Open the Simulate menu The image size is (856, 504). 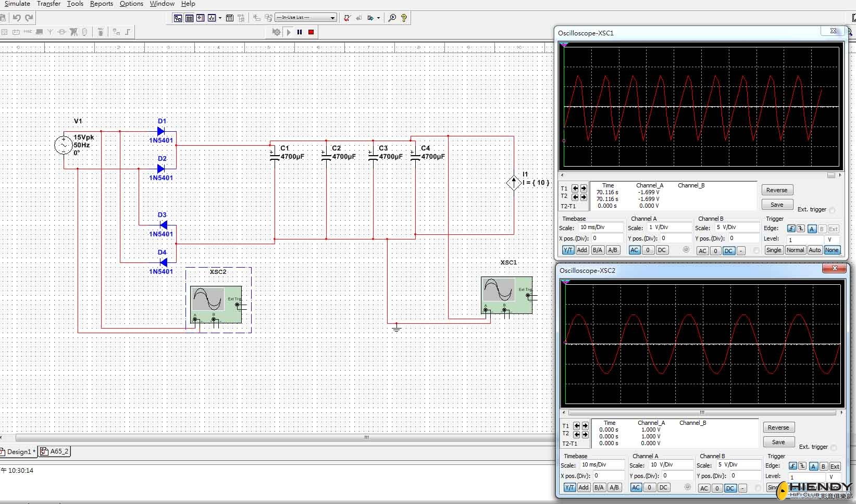point(17,4)
